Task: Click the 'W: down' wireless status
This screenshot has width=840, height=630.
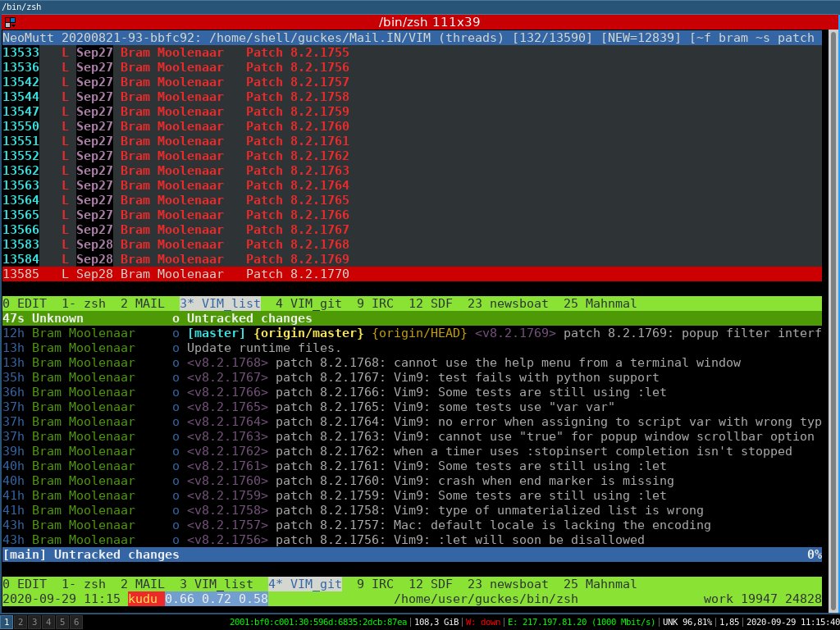Action: [x=482, y=623]
